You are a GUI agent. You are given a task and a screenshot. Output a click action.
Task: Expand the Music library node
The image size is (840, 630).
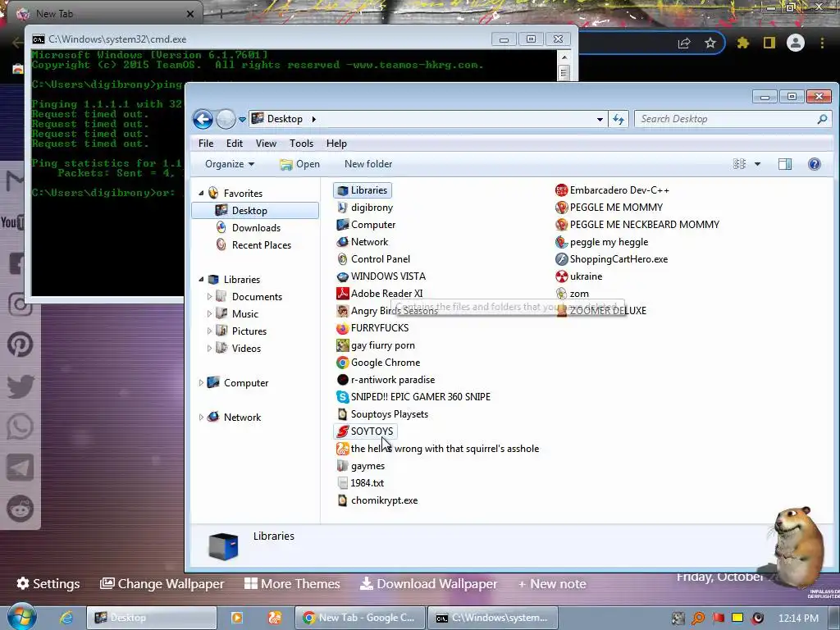tap(209, 313)
